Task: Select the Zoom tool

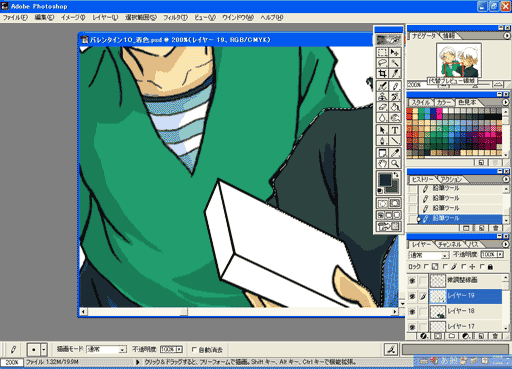Action: pos(395,163)
